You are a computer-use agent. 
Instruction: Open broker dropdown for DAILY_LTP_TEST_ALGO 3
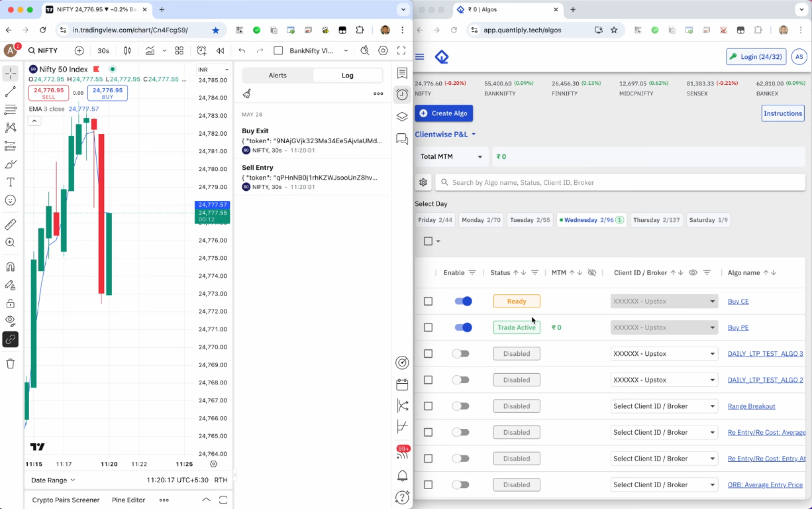[x=664, y=354]
